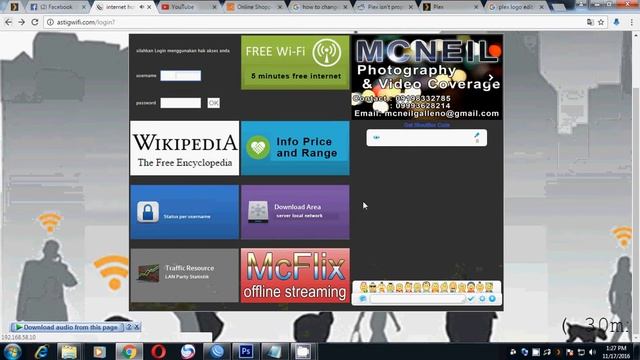
Task: Close the YouTube tab
Action: point(215,7)
